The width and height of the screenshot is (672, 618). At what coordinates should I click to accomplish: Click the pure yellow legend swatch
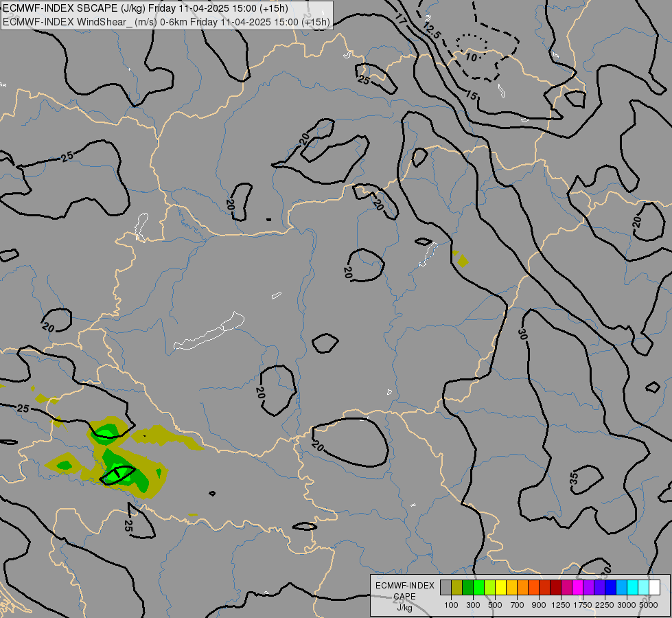(500, 588)
